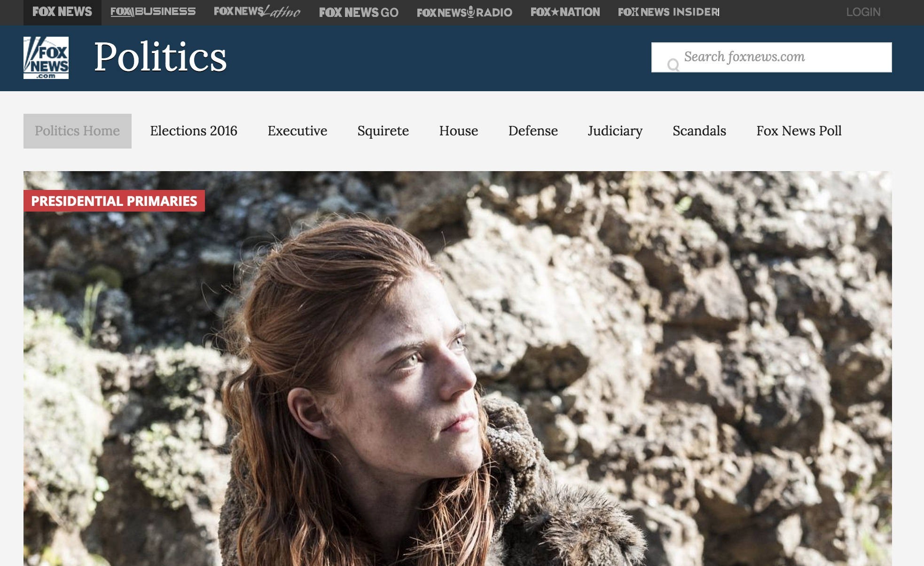924x566 pixels.
Task: Navigate to the Defense section
Action: pos(533,131)
